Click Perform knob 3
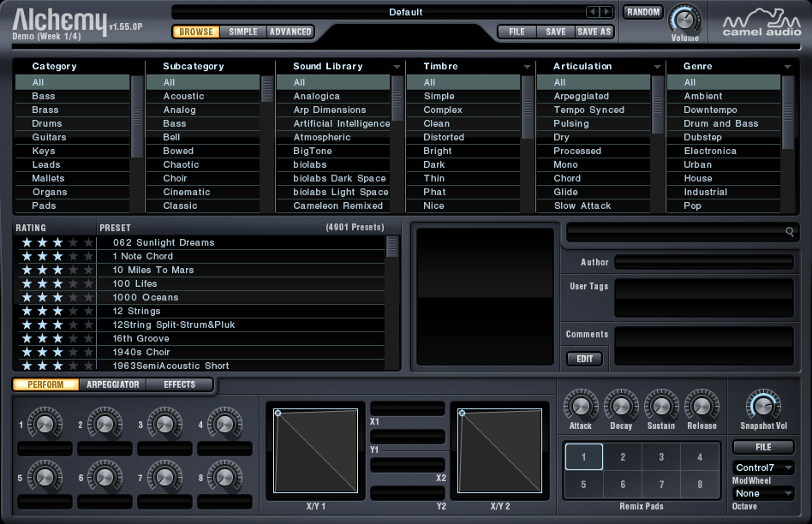This screenshot has width=812, height=524. pyautogui.click(x=164, y=424)
